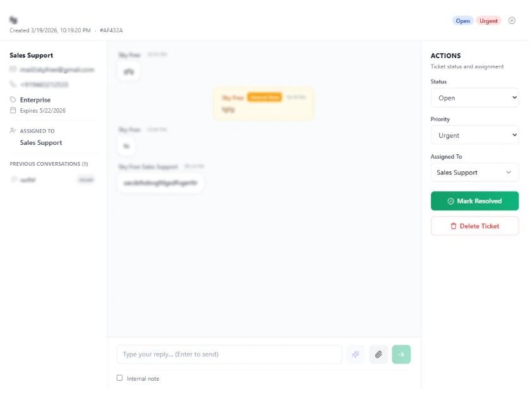The height and width of the screenshot is (396, 532).
Task: Click the Open status badge
Action: (x=462, y=21)
